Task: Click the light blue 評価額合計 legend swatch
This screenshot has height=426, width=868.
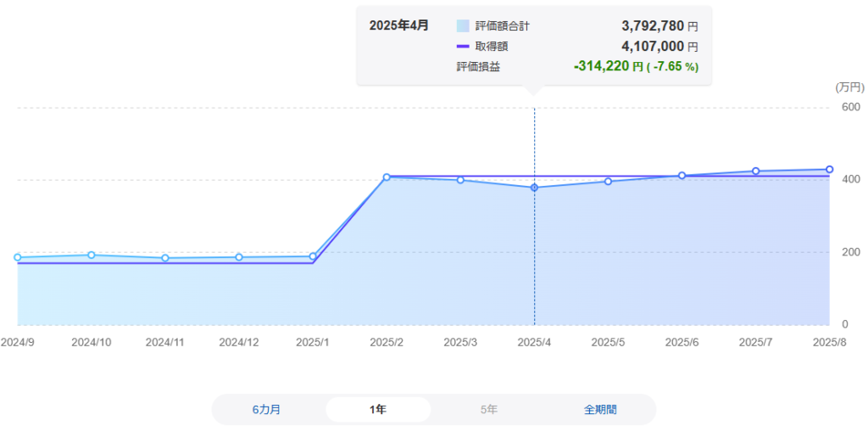Action: click(x=463, y=26)
